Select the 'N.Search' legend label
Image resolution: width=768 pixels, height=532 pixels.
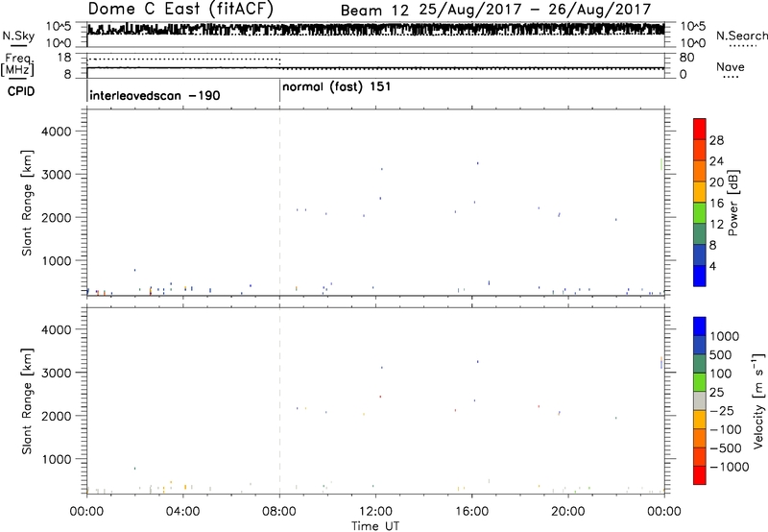tap(742, 36)
